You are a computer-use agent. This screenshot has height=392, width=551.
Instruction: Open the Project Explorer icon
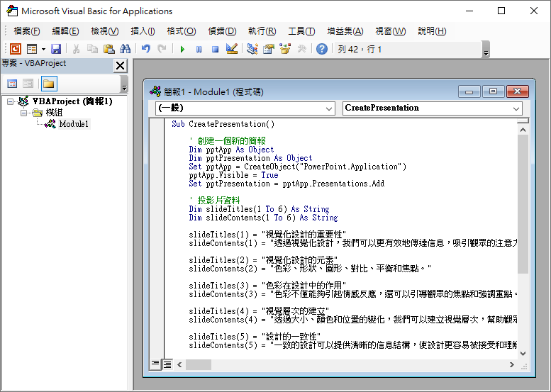pos(252,49)
